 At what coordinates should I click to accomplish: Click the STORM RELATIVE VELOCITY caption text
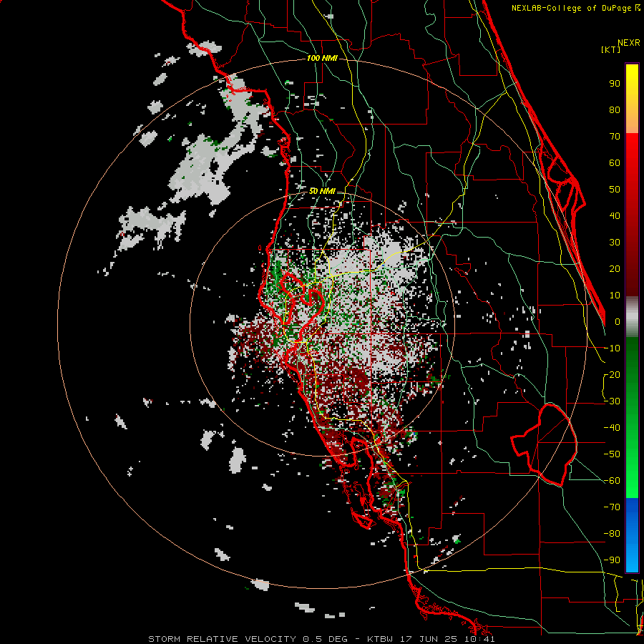(224, 639)
